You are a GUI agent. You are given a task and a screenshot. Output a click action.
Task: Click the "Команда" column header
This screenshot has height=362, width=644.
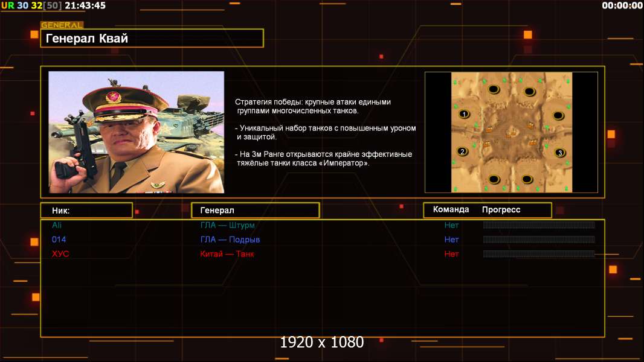click(451, 209)
